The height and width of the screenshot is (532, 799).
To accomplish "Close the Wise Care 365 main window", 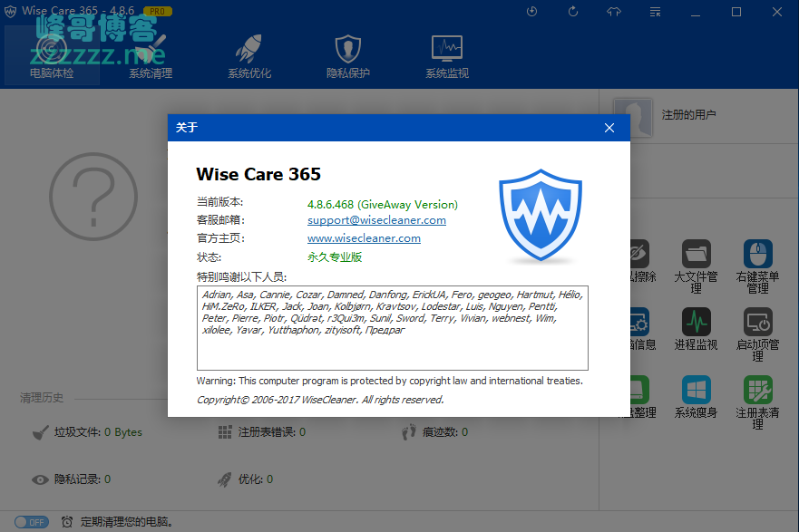I will click(777, 12).
